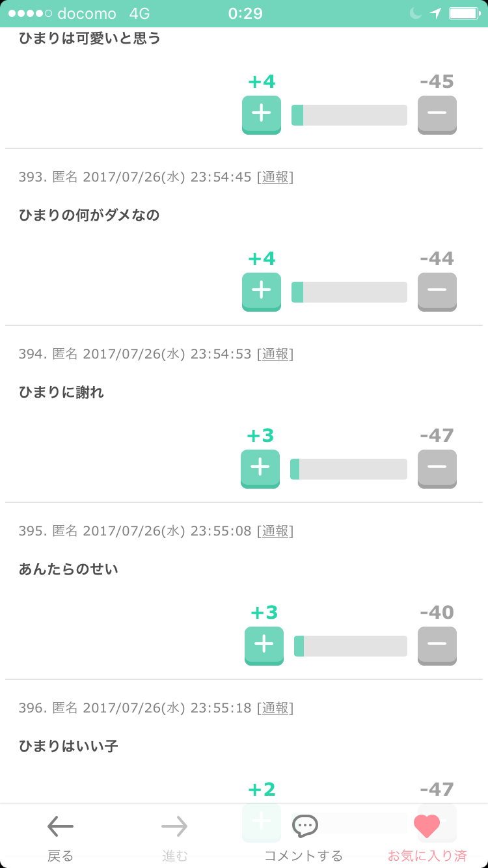
Task: Downvote the comment ひまりは可愛いと思う
Action: click(437, 114)
